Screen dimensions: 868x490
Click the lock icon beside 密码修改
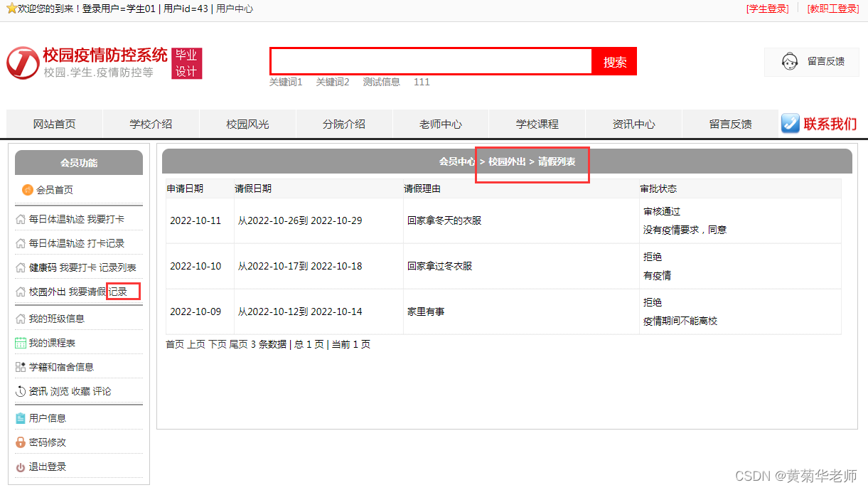(x=21, y=442)
